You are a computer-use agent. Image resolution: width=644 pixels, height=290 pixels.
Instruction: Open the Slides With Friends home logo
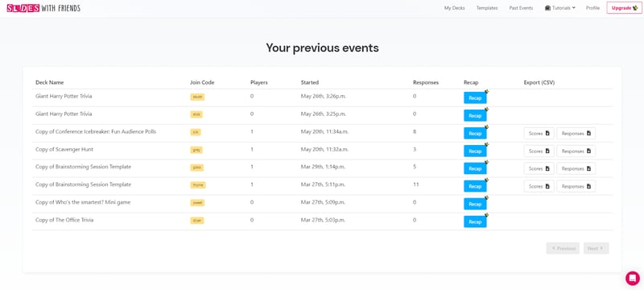click(x=43, y=8)
